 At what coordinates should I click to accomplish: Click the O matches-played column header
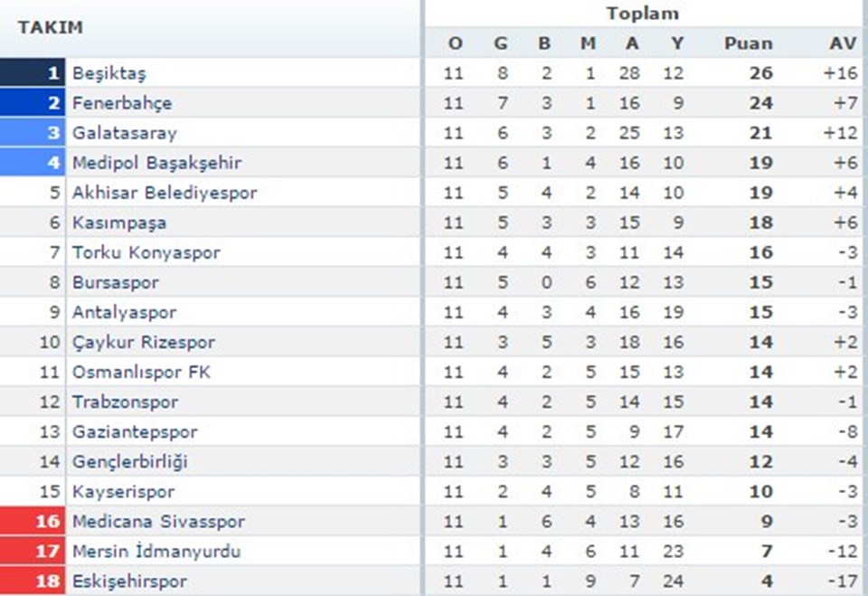(x=455, y=43)
